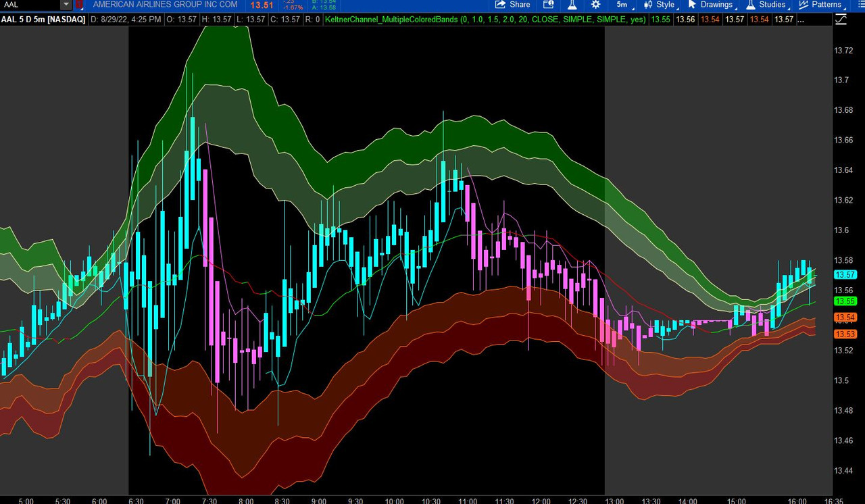This screenshot has height=504, width=865.
Task: Click the Share button
Action: click(513, 5)
